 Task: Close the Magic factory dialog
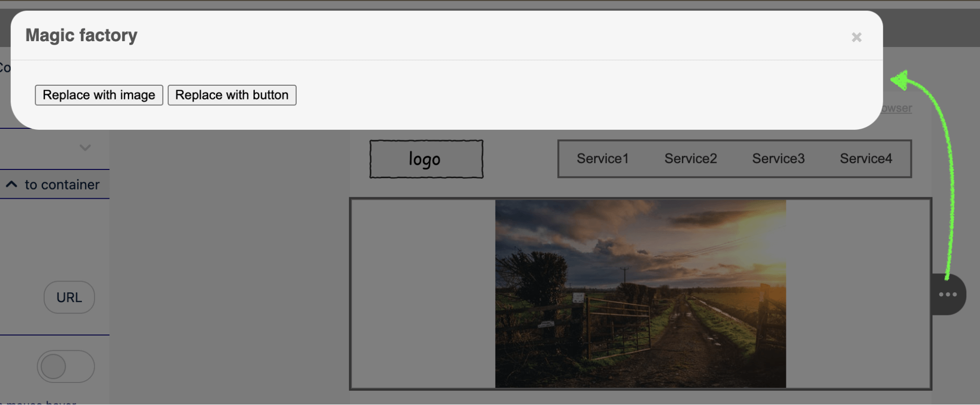856,37
